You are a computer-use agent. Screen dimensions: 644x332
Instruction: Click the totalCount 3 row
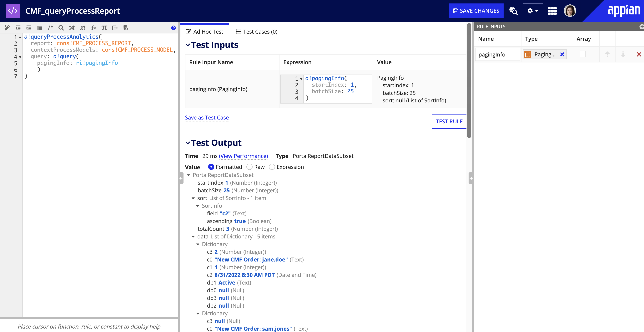click(x=238, y=229)
